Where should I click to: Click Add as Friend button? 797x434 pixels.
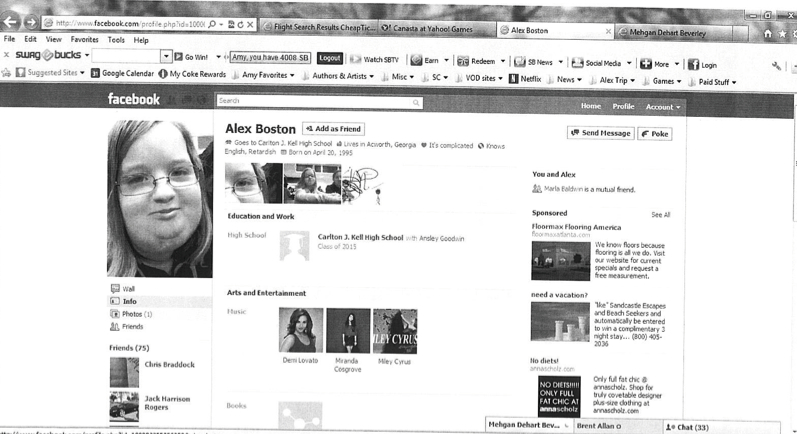[x=333, y=129]
